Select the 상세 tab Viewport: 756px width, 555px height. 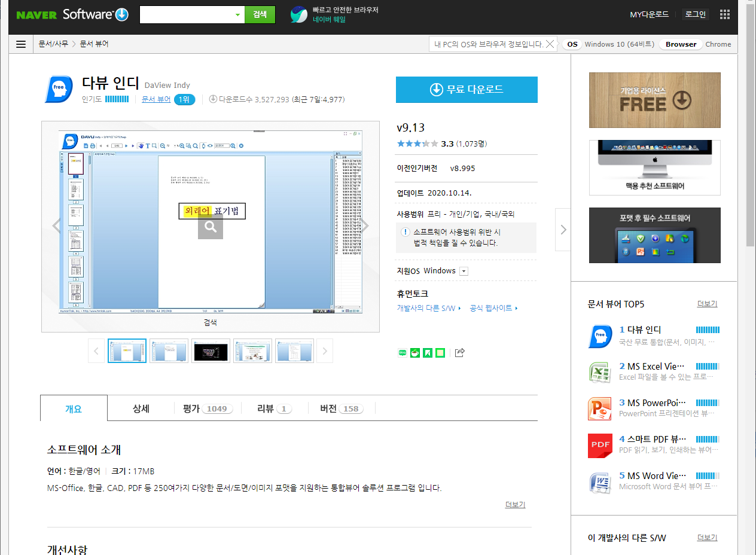[141, 408]
